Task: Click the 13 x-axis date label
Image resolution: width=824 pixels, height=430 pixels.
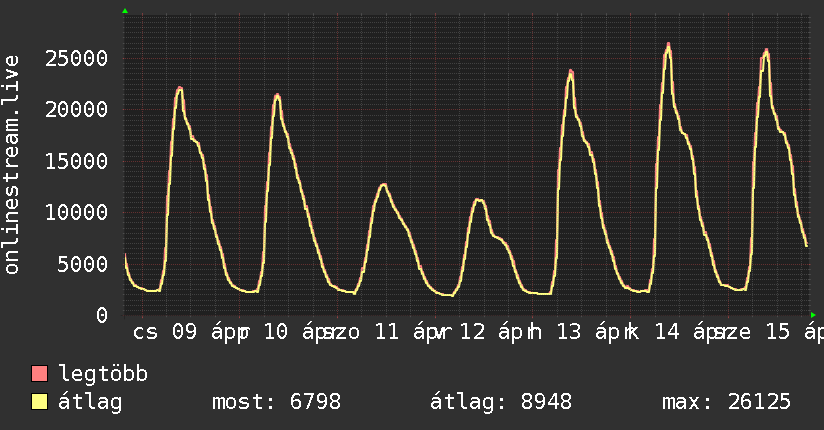Action: (x=569, y=332)
